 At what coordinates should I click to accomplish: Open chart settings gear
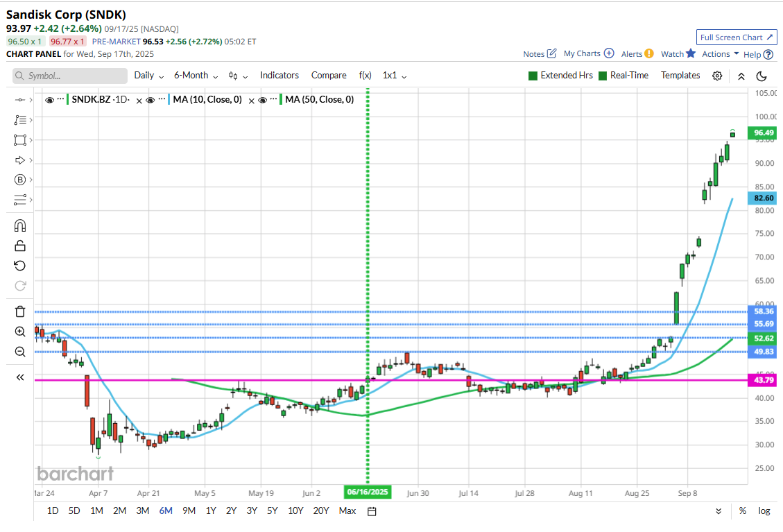(716, 75)
